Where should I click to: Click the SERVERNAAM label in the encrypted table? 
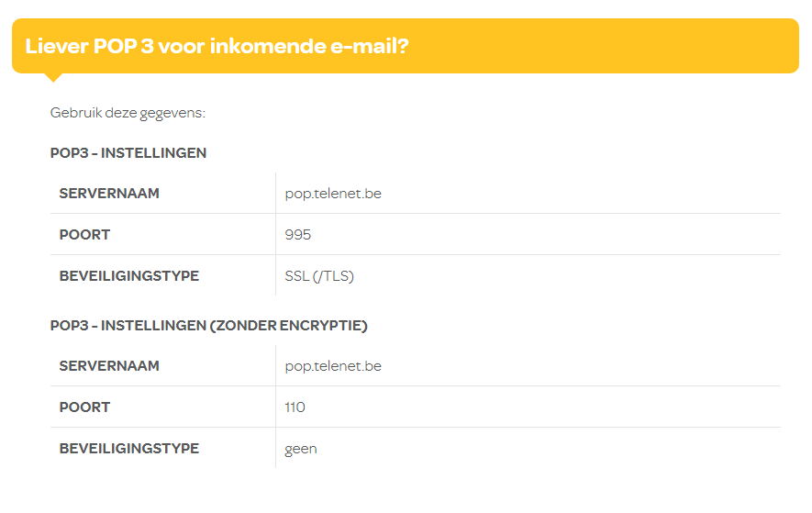tap(109, 194)
